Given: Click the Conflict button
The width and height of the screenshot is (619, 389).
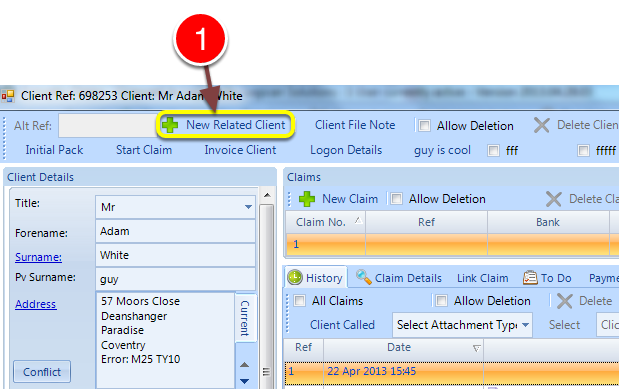Looking at the screenshot, I should point(42,372).
